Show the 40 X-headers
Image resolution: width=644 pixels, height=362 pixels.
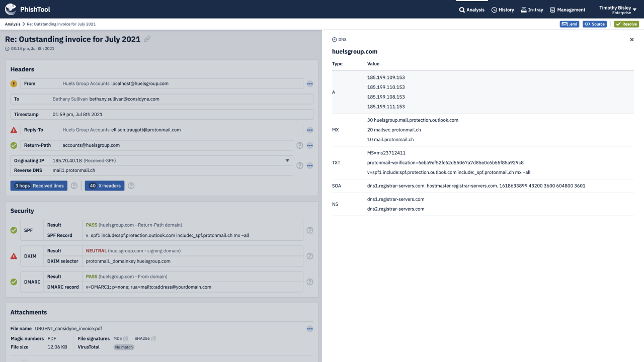[105, 186]
